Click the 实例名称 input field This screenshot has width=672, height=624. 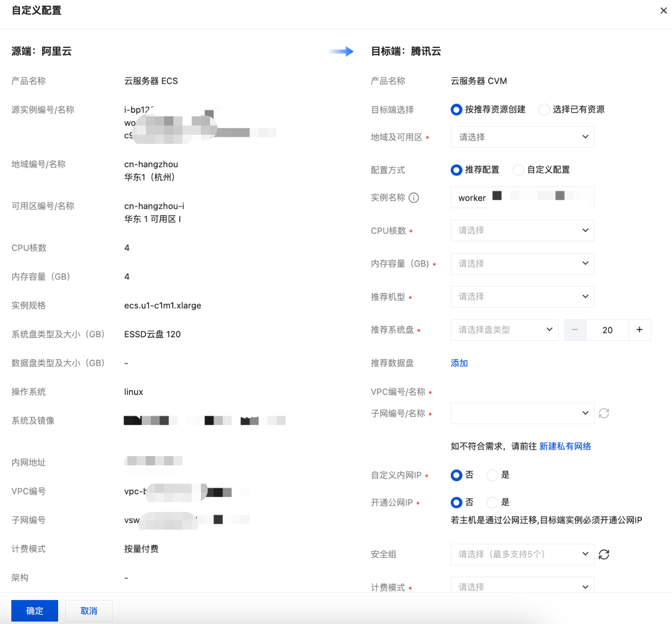point(523,197)
